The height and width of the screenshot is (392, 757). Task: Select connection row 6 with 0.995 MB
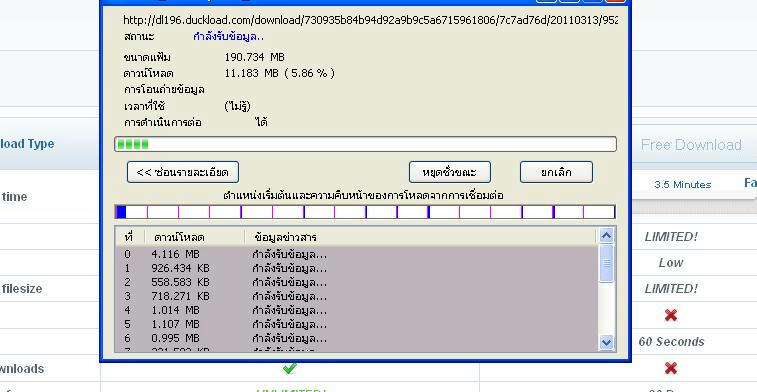tap(356, 338)
